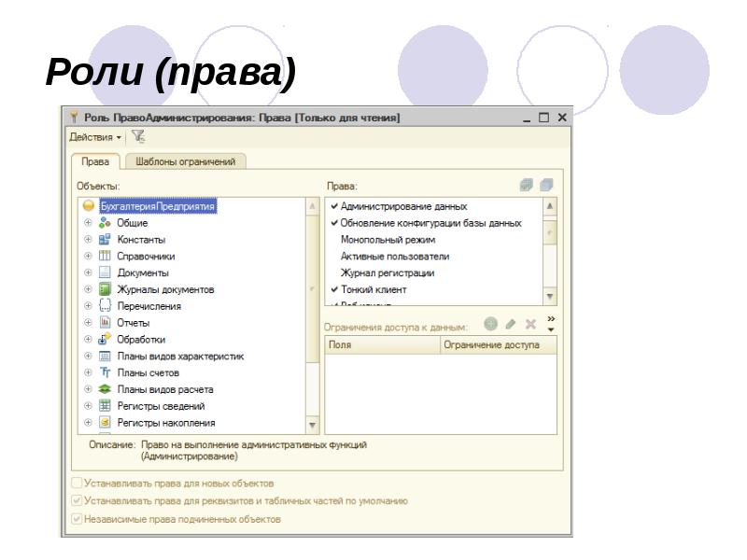Screen dimensions: 747x560
Task: Click the Документы page icon
Action: [x=105, y=273]
